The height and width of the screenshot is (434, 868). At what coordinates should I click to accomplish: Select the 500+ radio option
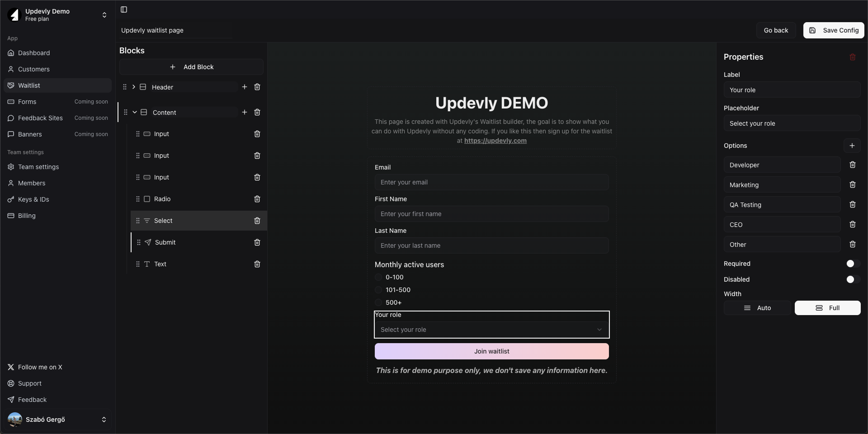pos(378,302)
